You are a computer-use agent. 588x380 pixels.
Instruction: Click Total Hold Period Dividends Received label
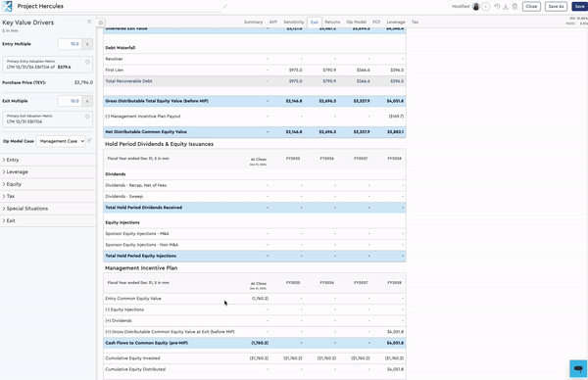tap(144, 208)
